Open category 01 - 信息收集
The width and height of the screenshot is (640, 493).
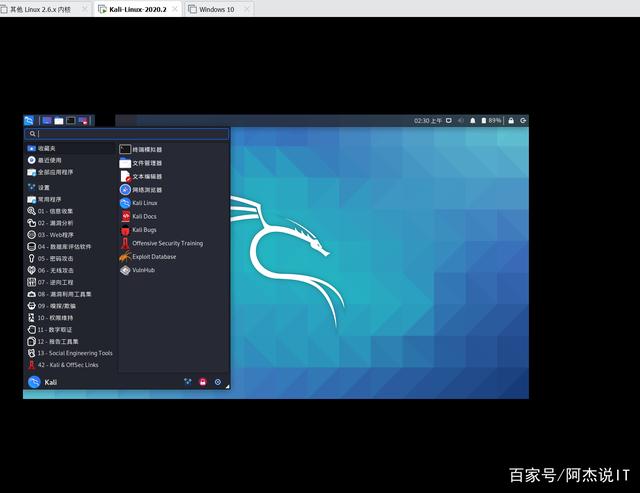pos(70,211)
